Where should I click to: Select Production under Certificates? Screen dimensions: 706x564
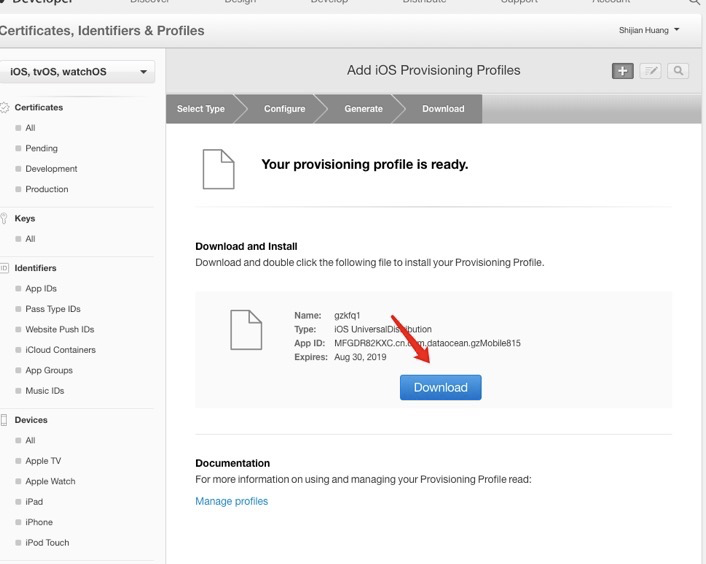[x=47, y=189]
